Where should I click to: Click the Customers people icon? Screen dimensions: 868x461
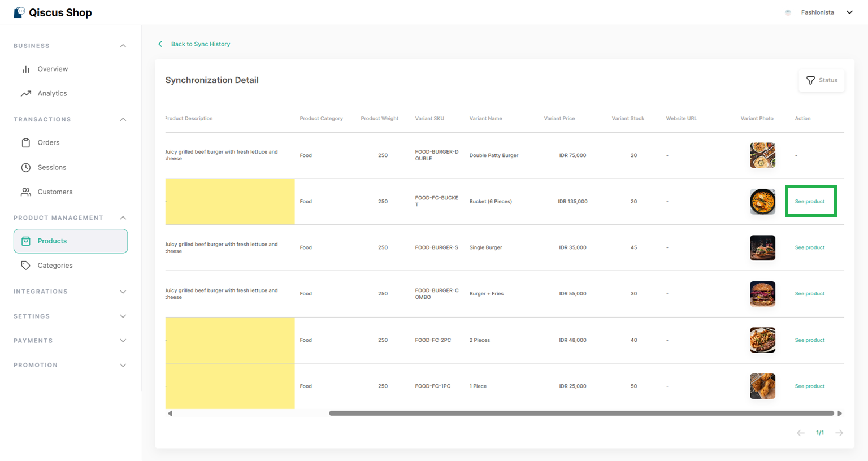[x=25, y=192]
